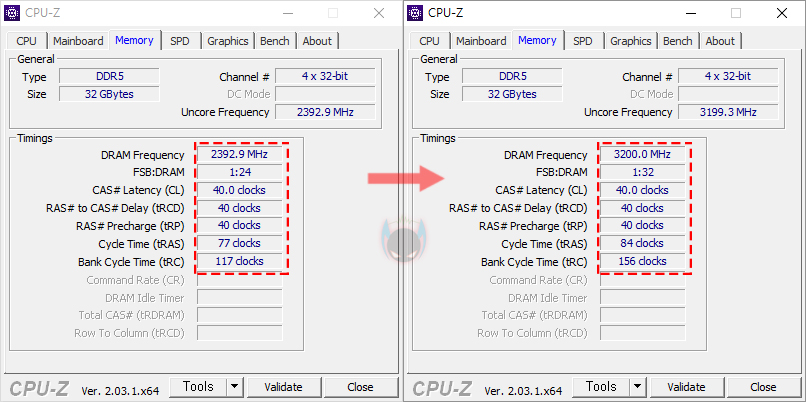Screen dimensions: 806x402
Task: Expand Tools dropdown arrow in right window
Action: (637, 387)
